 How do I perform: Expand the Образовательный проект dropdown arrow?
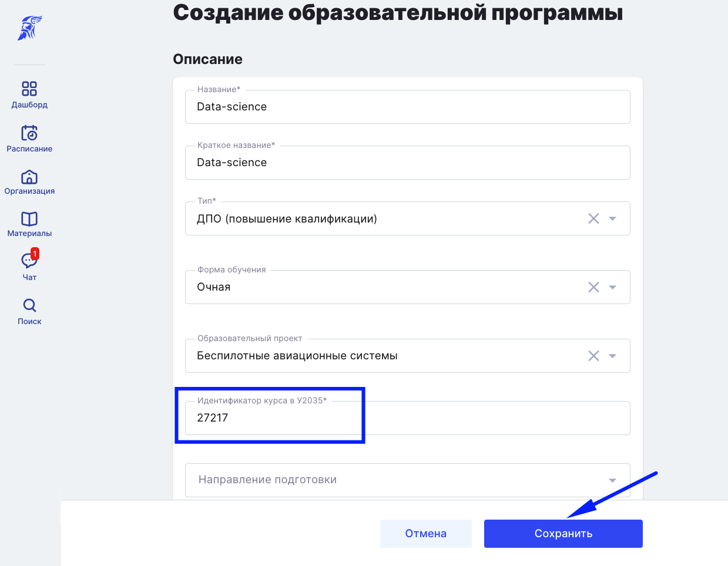(x=612, y=356)
